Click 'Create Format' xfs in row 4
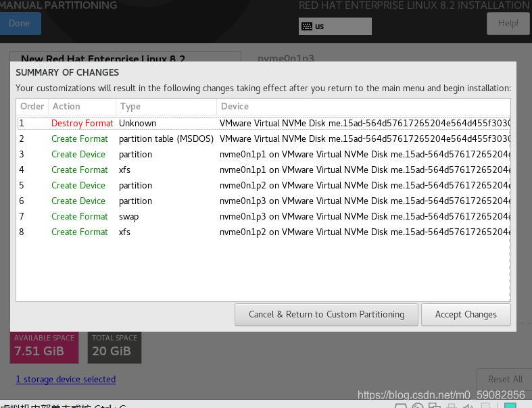 point(80,170)
